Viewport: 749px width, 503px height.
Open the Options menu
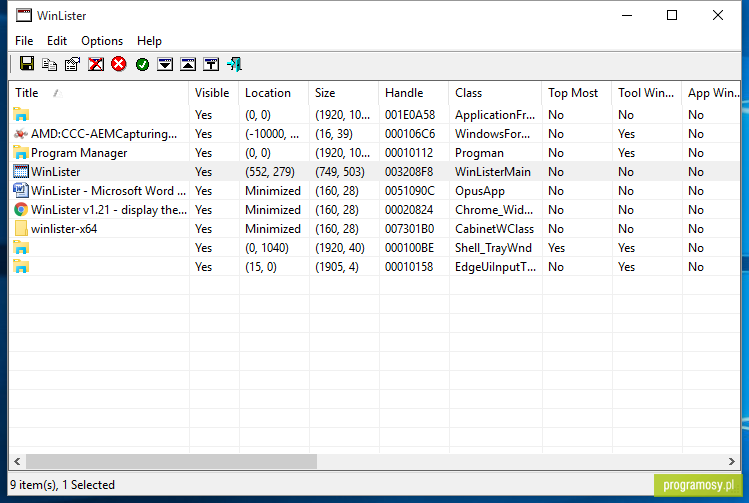coord(102,41)
